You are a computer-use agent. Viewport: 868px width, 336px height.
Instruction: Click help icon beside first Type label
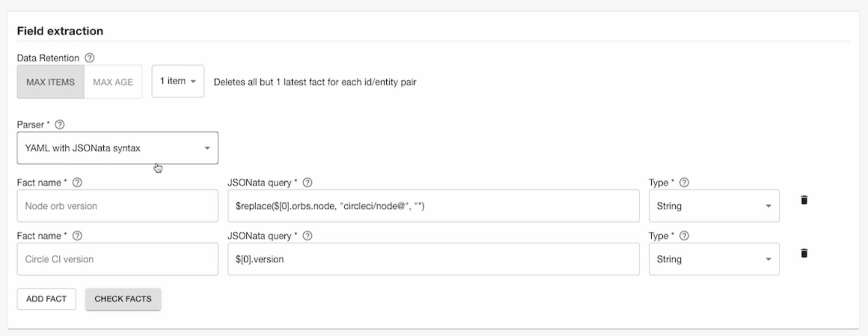[x=684, y=182]
